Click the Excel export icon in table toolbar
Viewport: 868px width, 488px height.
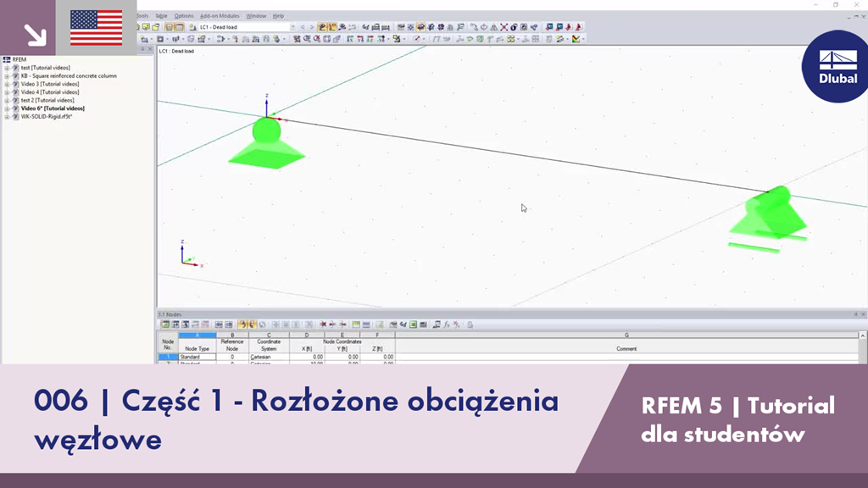[413, 324]
